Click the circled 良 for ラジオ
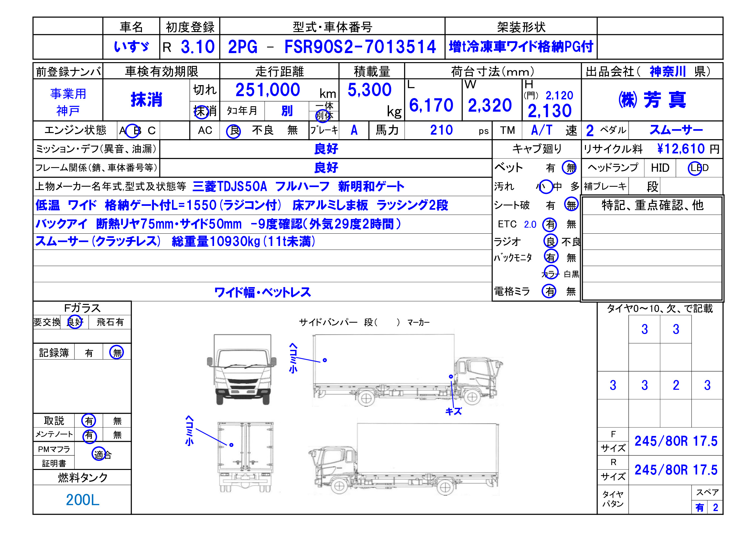 pos(551,241)
